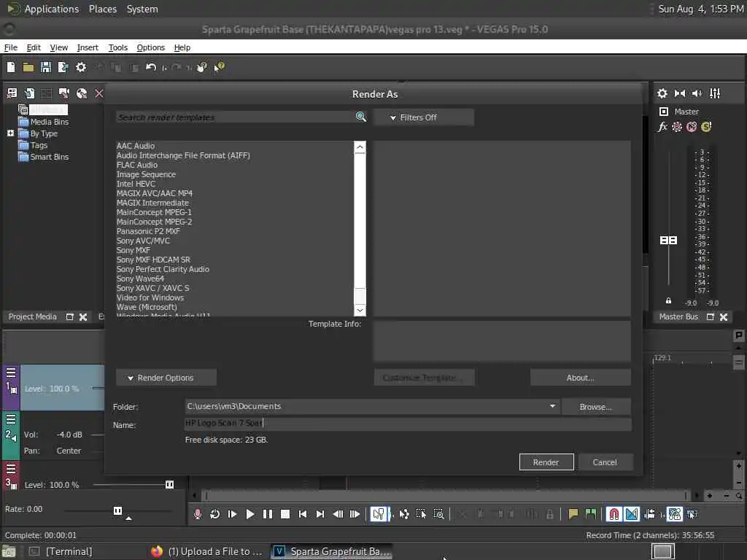Click the Record microphone icon in transport
Screen dimensions: 747x560
198,514
